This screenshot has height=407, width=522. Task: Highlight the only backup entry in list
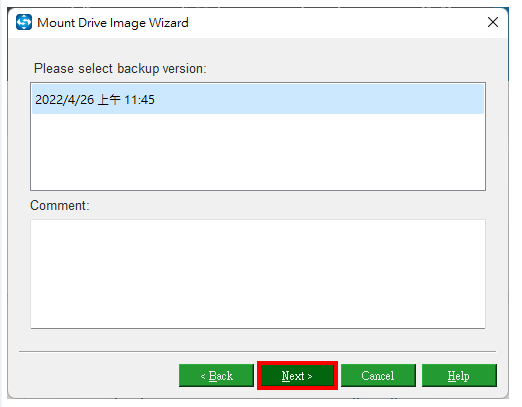click(258, 99)
